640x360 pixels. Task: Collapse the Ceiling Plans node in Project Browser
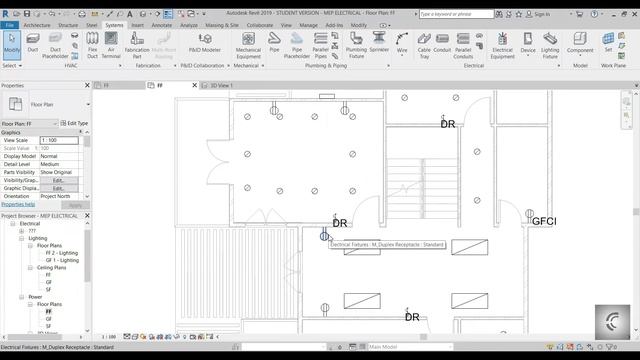pyautogui.click(x=30, y=268)
